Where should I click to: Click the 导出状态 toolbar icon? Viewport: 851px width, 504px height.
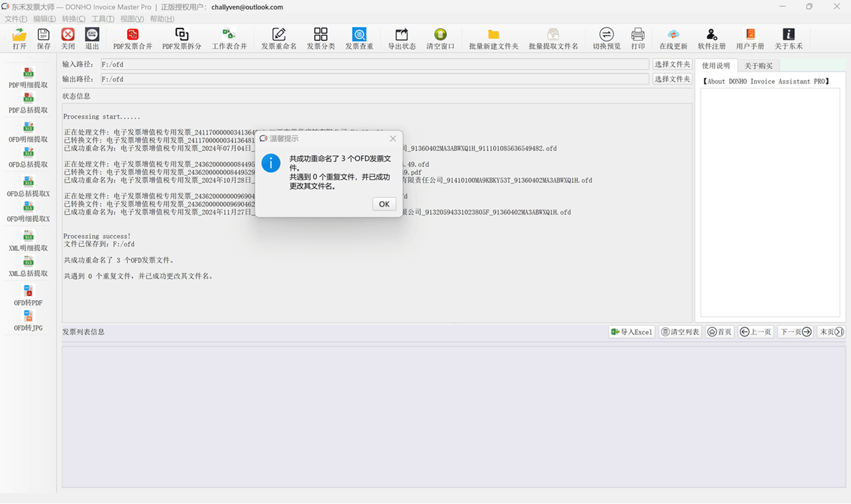(x=402, y=38)
